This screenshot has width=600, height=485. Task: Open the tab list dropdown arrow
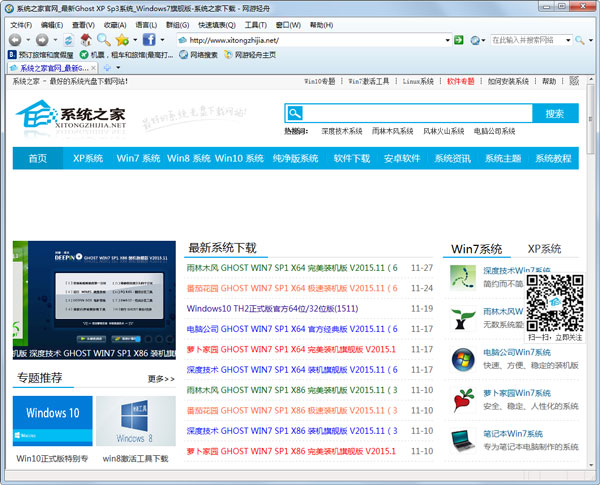click(x=118, y=68)
